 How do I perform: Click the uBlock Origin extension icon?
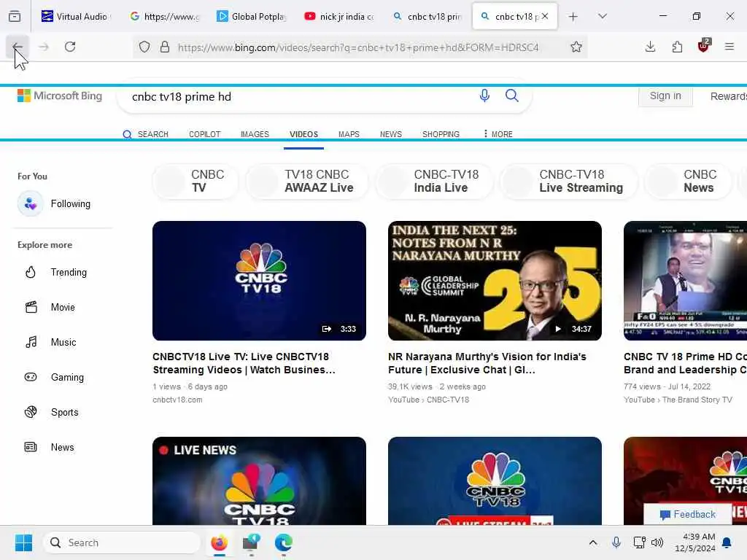(704, 46)
